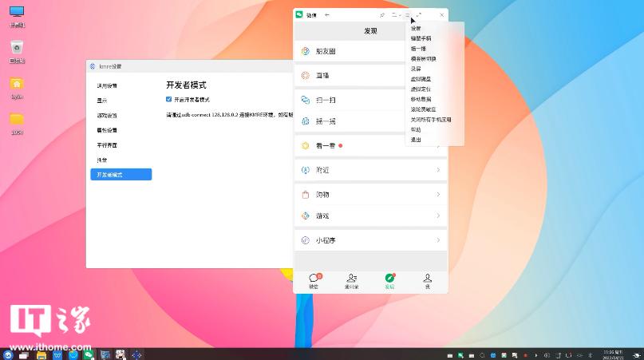Open the Games (游戏) icon
The width and height of the screenshot is (644, 360).
coord(305,216)
